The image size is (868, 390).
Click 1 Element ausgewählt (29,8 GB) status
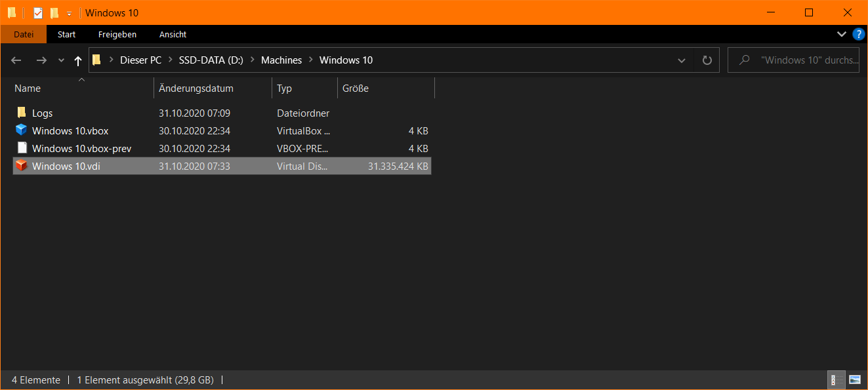tap(145, 380)
